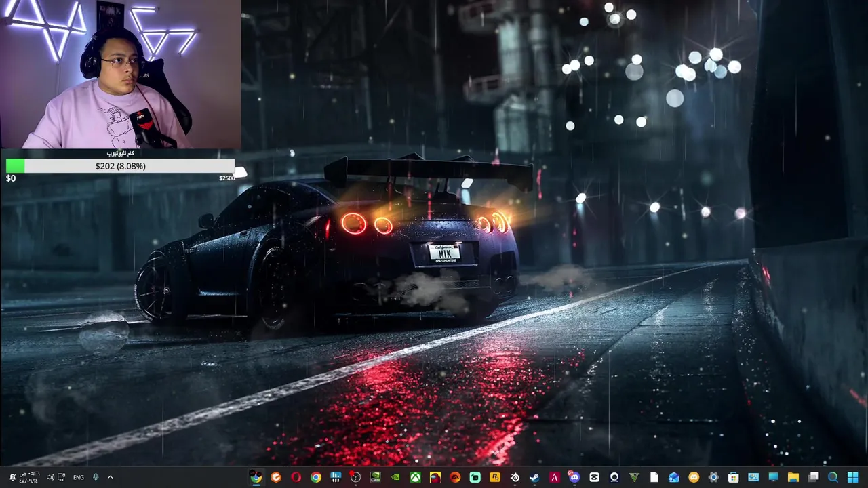Open Task View

coord(813,477)
